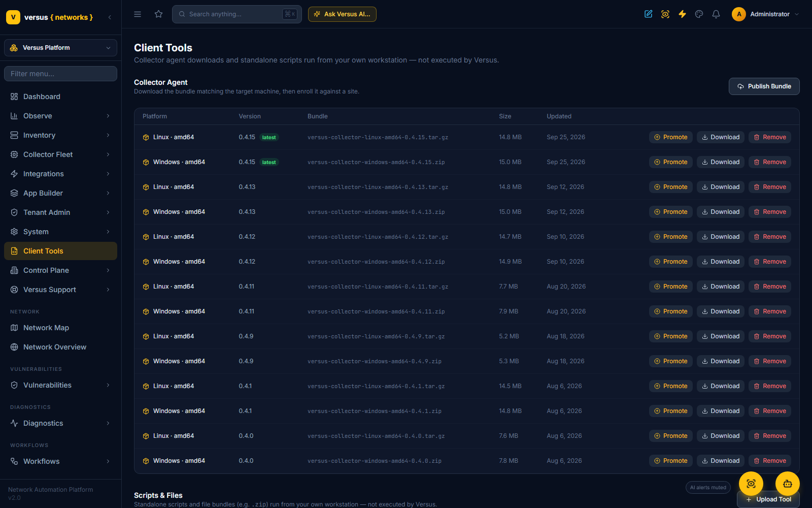Promote the Linux 0.4.11 bundle
This screenshot has height=508, width=812.
[670, 287]
